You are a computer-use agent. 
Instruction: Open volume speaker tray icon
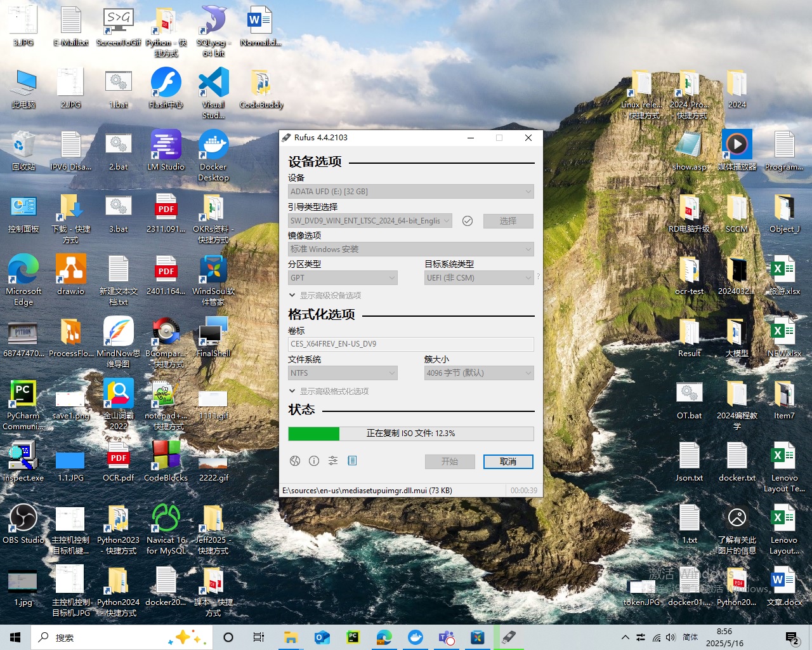[671, 637]
